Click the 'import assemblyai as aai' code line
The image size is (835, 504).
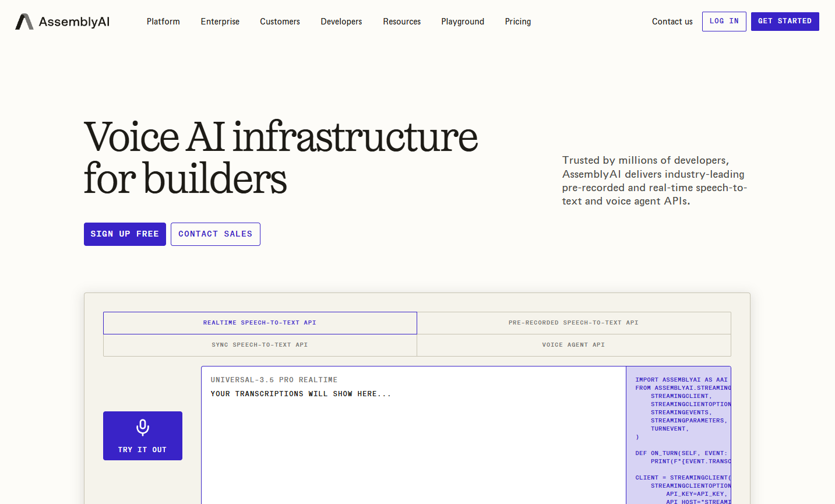(x=681, y=380)
